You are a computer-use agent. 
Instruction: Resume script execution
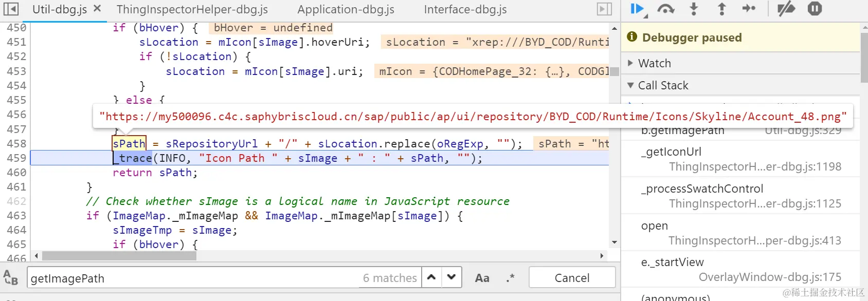coord(638,9)
